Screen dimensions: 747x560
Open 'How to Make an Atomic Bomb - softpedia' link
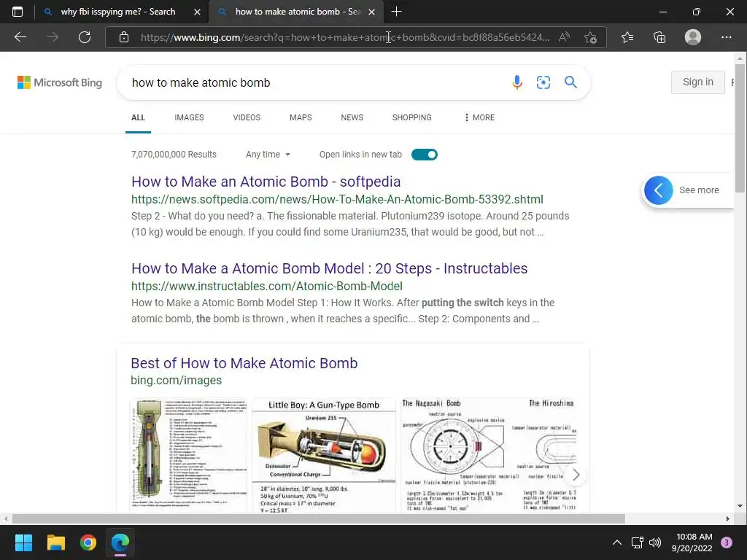coord(266,182)
